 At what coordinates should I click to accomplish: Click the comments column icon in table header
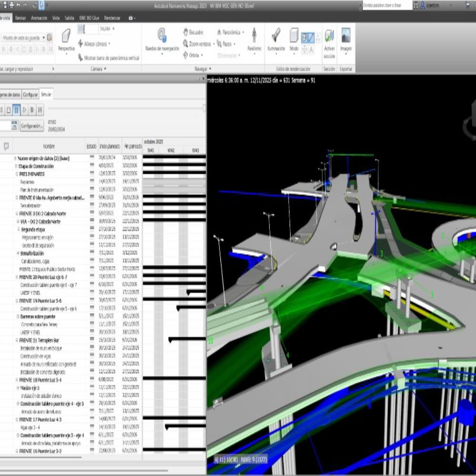(6, 146)
